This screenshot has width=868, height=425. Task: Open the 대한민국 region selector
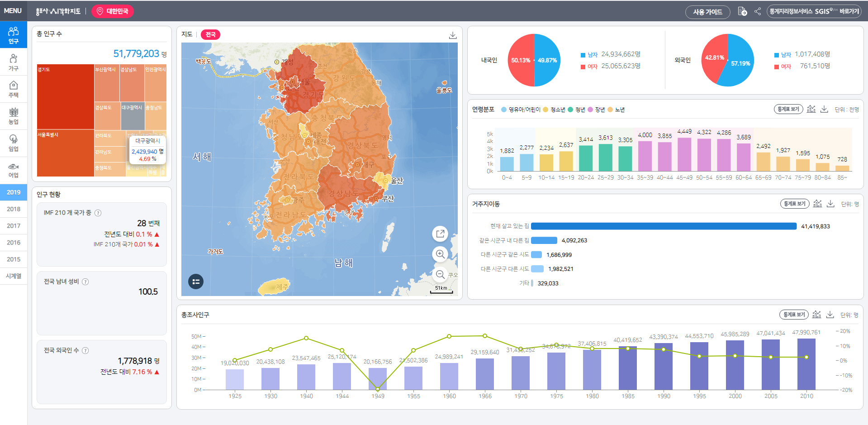113,11
